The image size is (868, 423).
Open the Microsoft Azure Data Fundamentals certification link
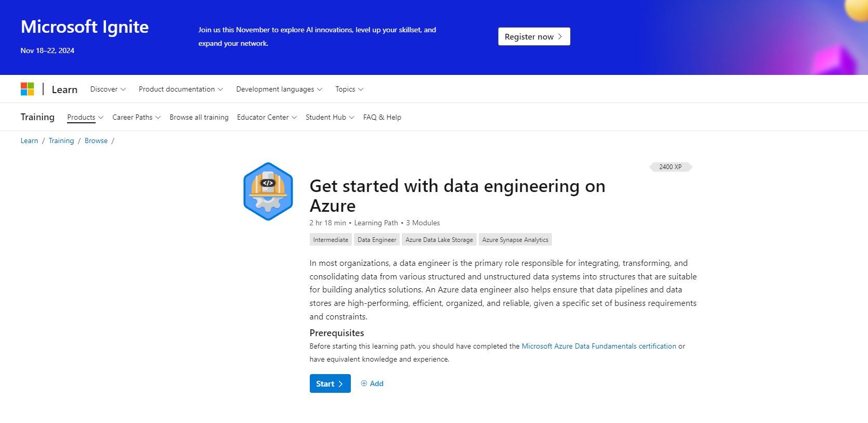coord(598,345)
